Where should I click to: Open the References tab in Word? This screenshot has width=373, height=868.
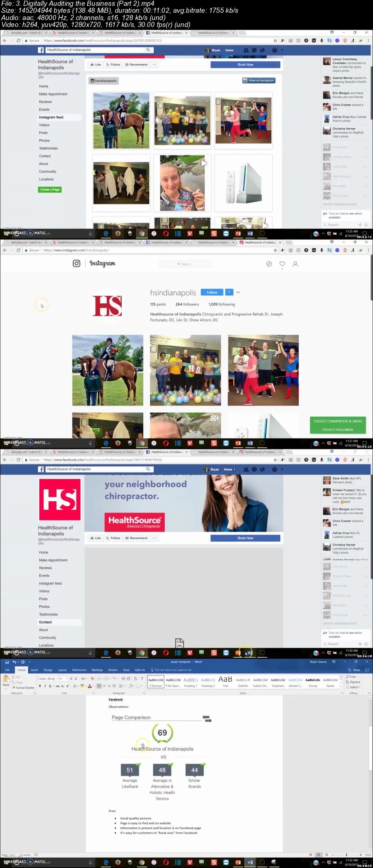pyautogui.click(x=79, y=670)
